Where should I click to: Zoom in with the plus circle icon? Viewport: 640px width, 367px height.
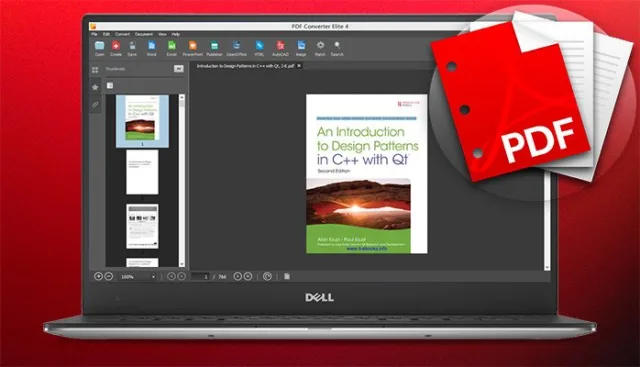coord(98,276)
